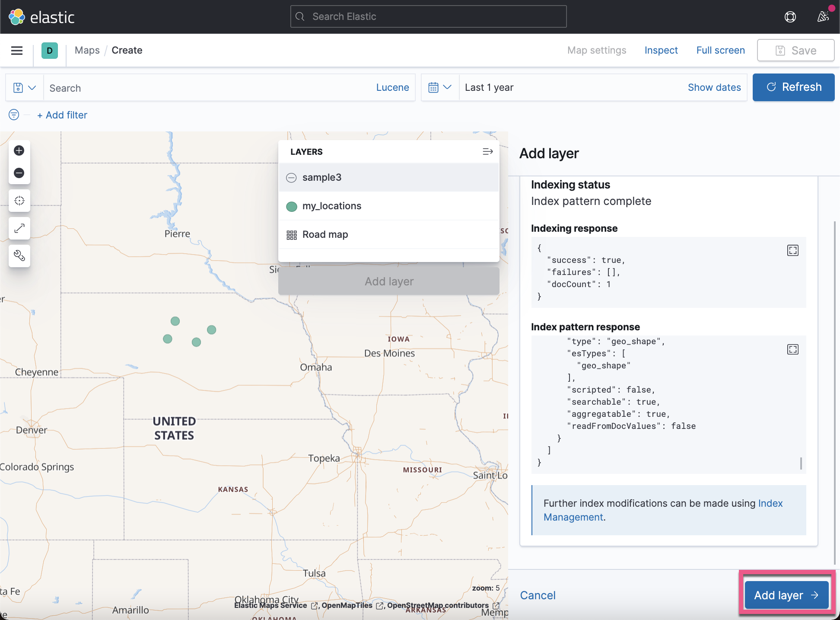Fit map to data bounds with crosshair icon
The image size is (840, 620).
coord(19,200)
